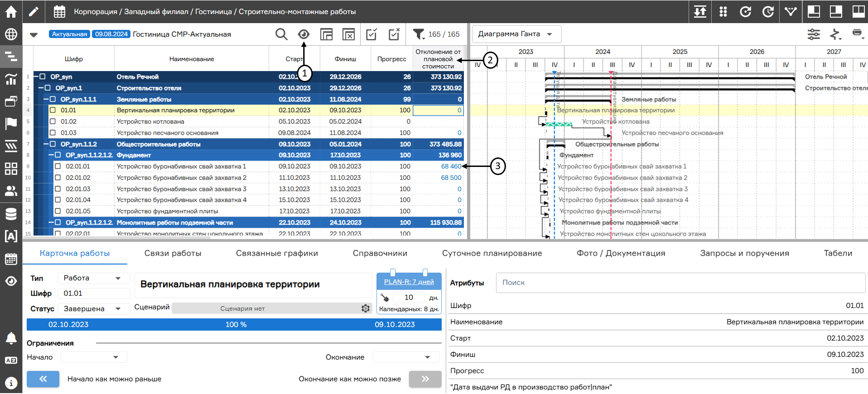Click the 09.08.2024 date badge
Image resolution: width=868 pixels, height=394 pixels.
point(111,34)
